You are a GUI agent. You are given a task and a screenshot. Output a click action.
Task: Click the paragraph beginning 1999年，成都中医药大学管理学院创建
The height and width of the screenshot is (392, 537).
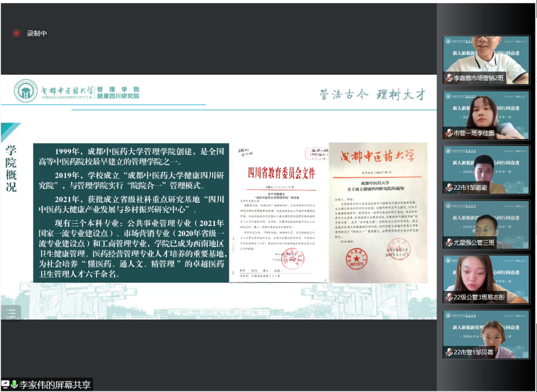(x=131, y=156)
